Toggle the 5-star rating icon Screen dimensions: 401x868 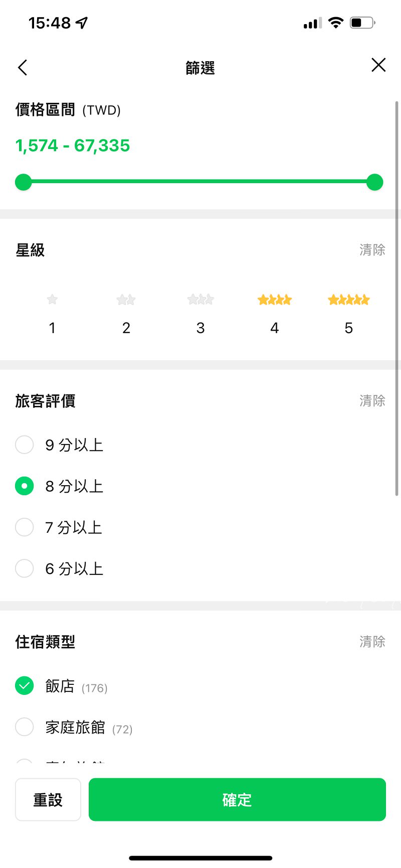pyautogui.click(x=349, y=300)
